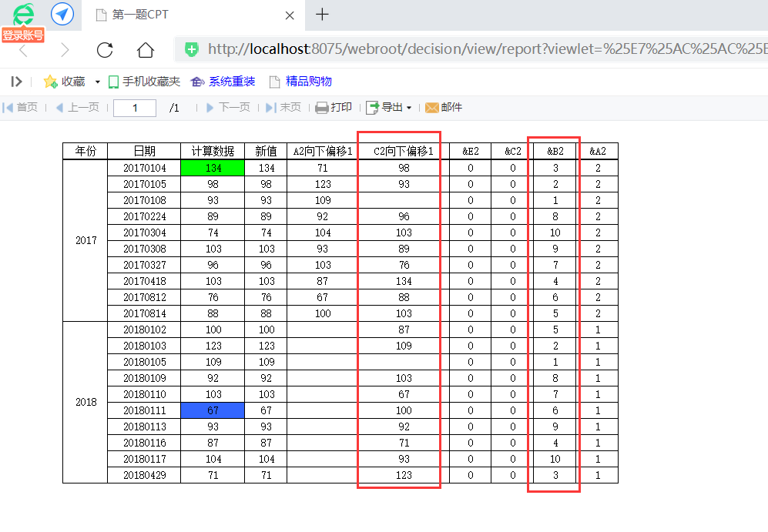
Task: Click the A2向下偏移1 column header
Action: tap(323, 151)
